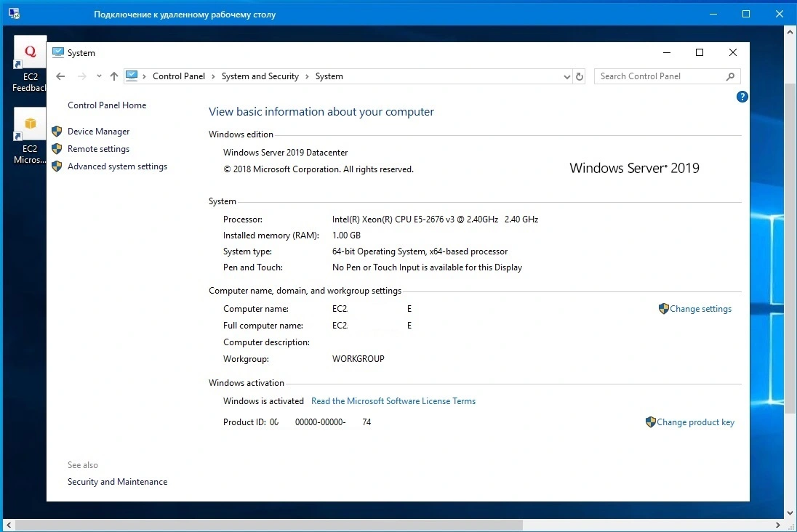This screenshot has height=532, width=797.
Task: Click shield icon beside Advanced system settings
Action: [x=57, y=166]
